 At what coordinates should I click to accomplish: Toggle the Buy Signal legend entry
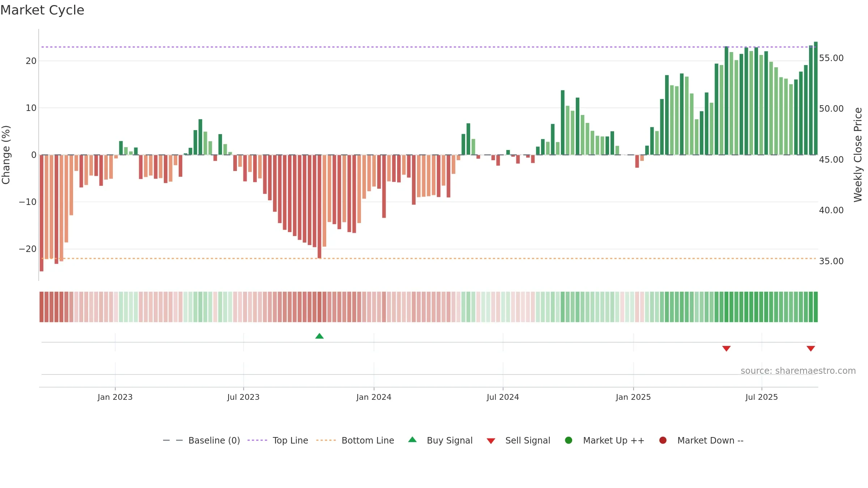coord(440,440)
